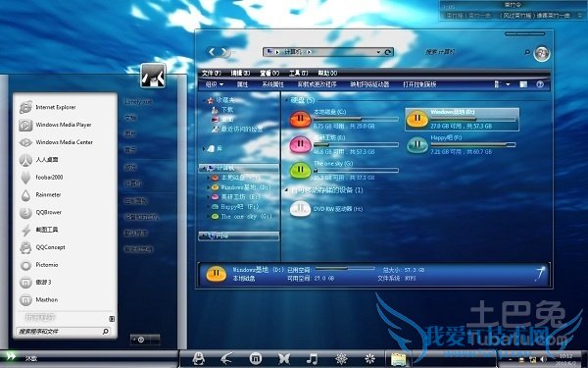Select the yellow Windows基地 (D:) drive icon
Image resolution: width=588 pixels, height=368 pixels.
(x=417, y=120)
